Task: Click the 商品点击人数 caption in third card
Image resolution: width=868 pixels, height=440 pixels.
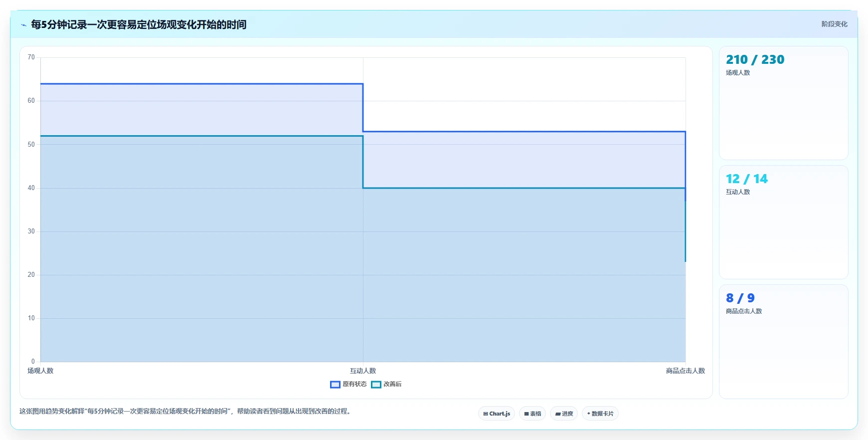Action: [x=744, y=311]
